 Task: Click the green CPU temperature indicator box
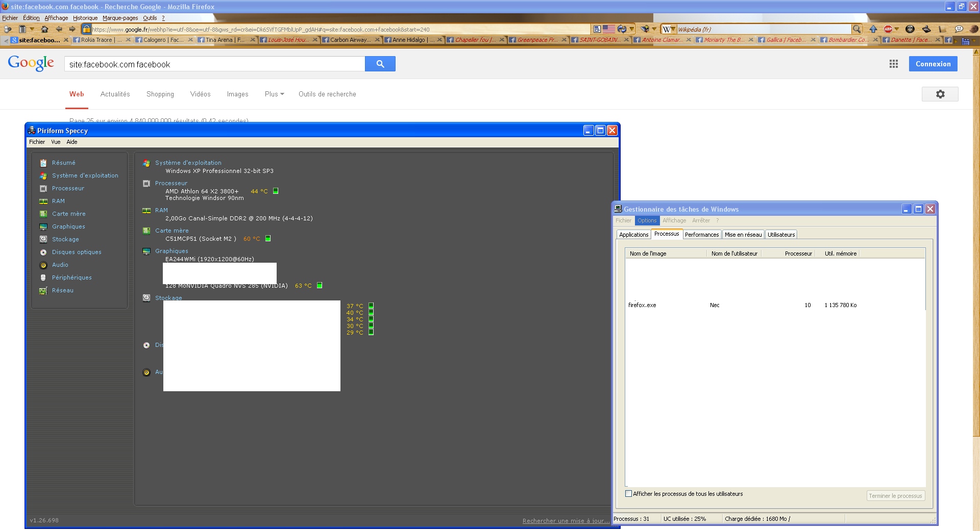tap(276, 191)
